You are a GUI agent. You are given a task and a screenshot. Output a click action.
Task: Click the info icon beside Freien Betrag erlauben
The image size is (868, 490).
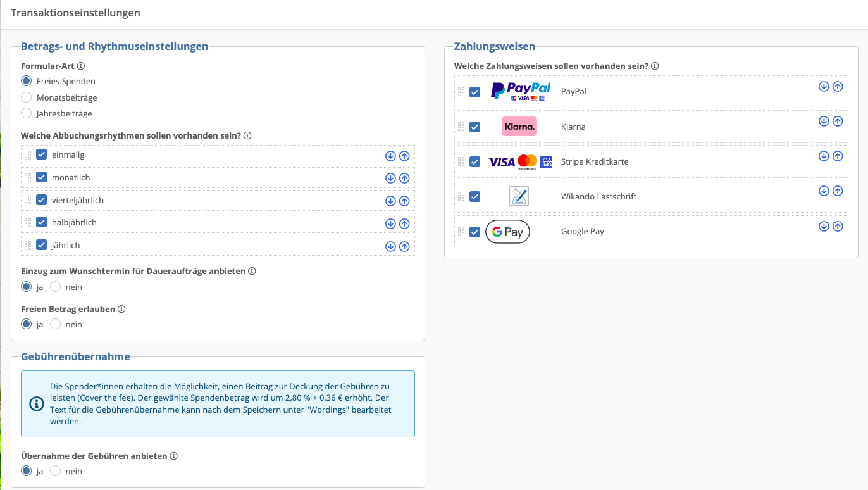coord(120,309)
